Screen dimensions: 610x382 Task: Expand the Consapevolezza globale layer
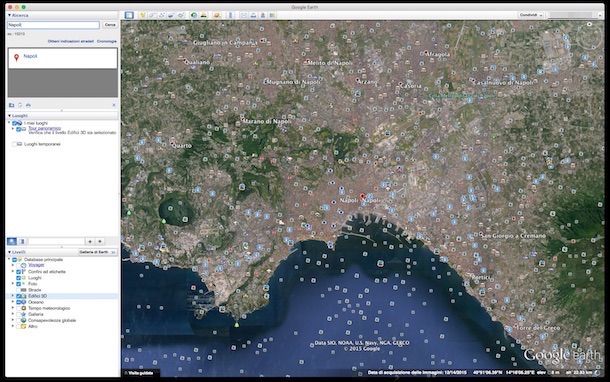click(x=13, y=320)
